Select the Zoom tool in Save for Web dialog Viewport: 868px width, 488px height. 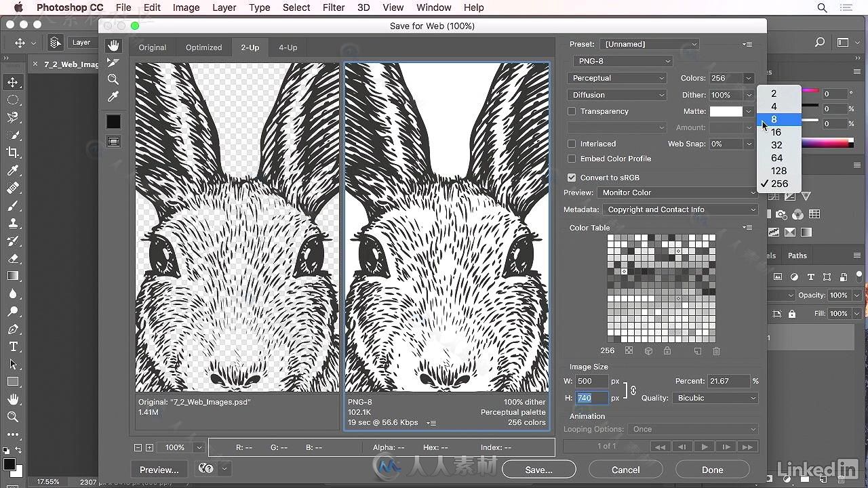pyautogui.click(x=113, y=80)
